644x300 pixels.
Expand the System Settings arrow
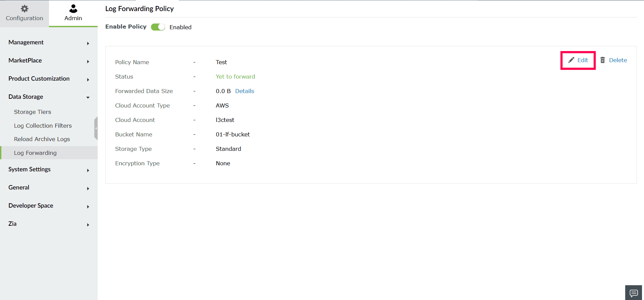click(88, 170)
